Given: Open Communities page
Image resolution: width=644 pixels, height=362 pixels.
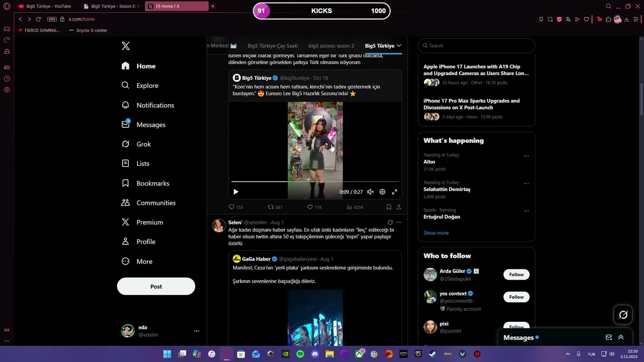Looking at the screenshot, I should click(x=148, y=203).
